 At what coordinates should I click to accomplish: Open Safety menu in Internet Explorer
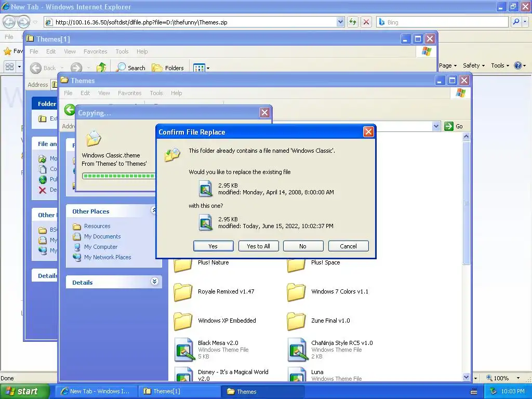click(474, 65)
